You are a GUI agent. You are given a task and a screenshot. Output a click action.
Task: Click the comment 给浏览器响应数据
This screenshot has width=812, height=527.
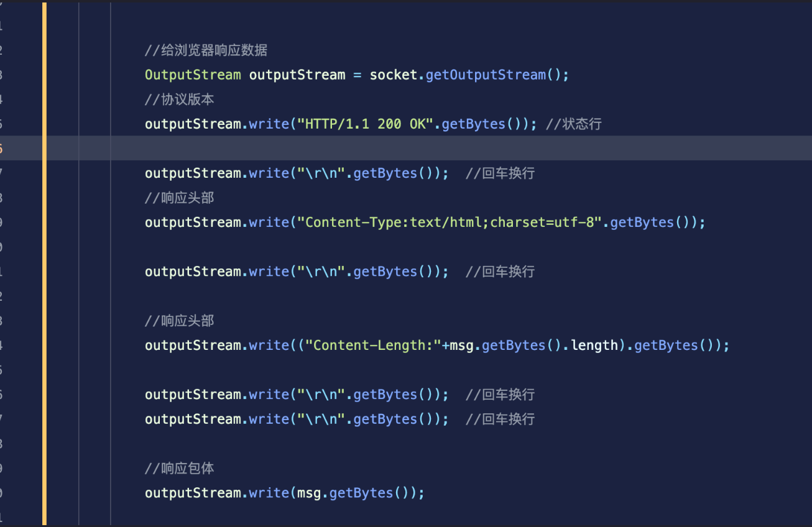pos(205,50)
